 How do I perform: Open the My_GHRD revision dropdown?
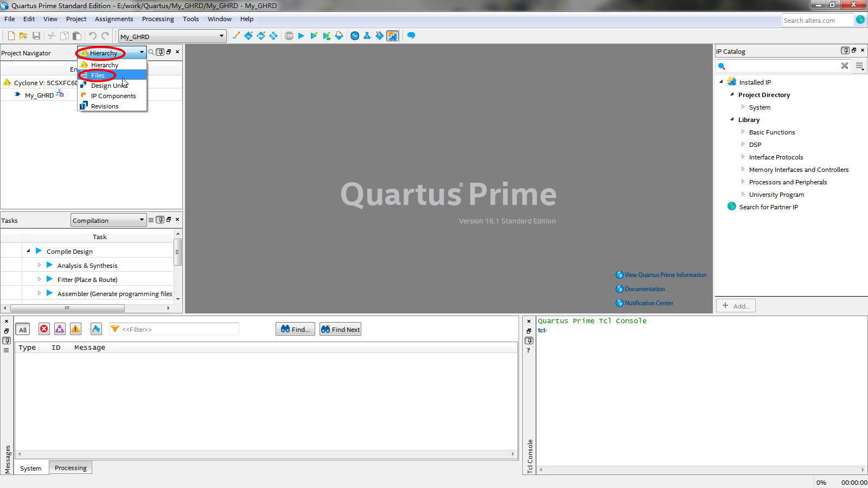172,36
